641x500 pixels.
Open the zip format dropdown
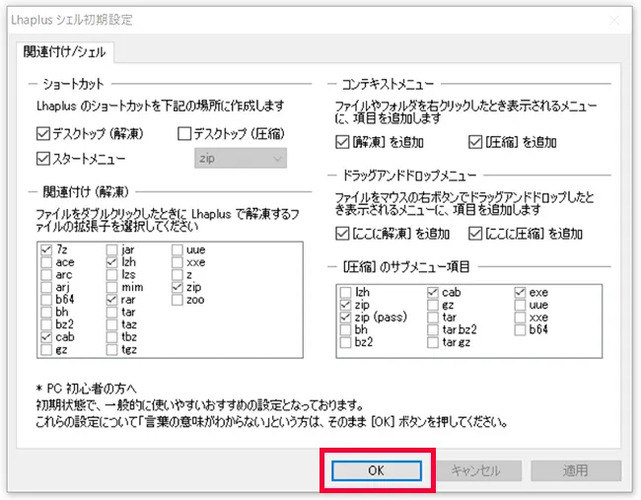point(240,158)
